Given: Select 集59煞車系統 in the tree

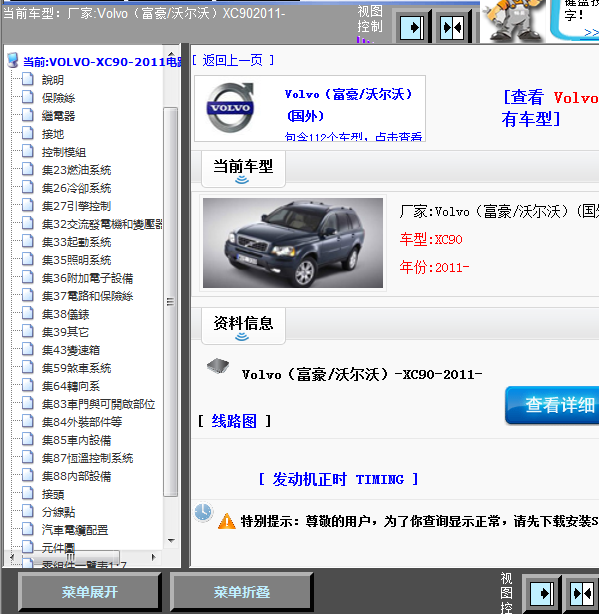Looking at the screenshot, I should coord(76,368).
